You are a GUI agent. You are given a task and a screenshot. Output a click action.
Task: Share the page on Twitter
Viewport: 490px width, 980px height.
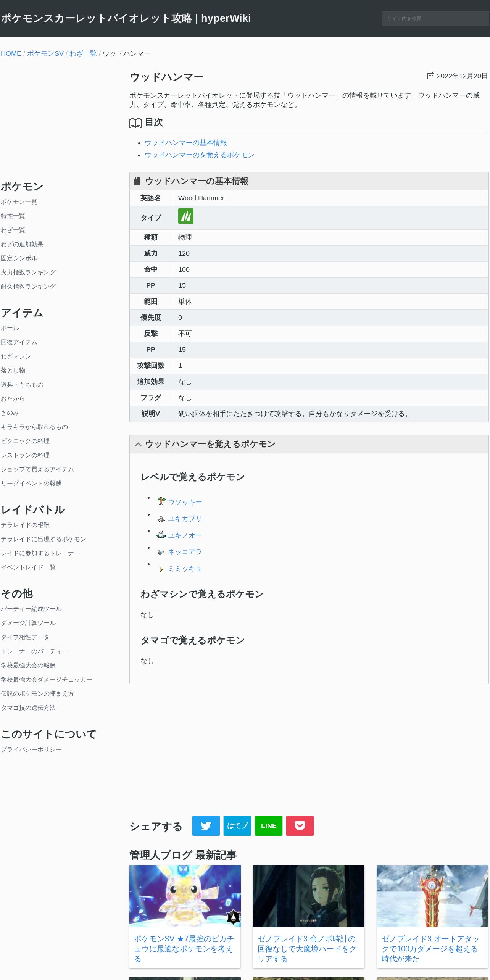[x=206, y=826]
